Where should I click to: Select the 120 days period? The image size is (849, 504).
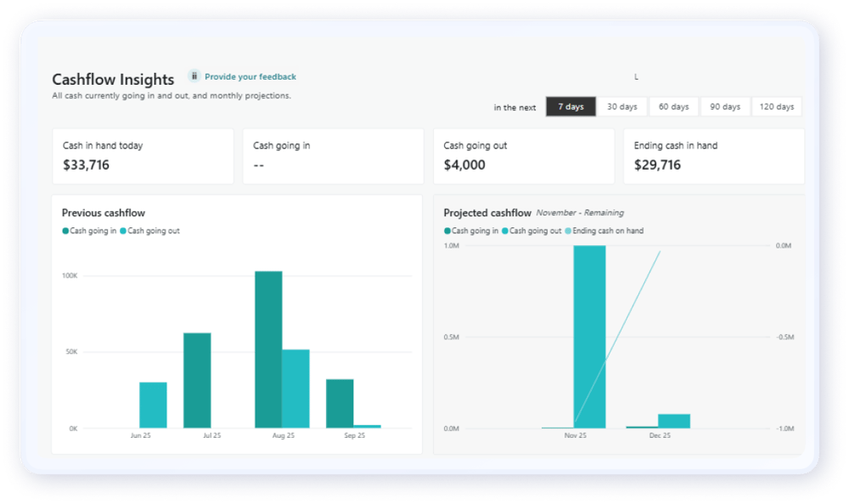pyautogui.click(x=777, y=106)
